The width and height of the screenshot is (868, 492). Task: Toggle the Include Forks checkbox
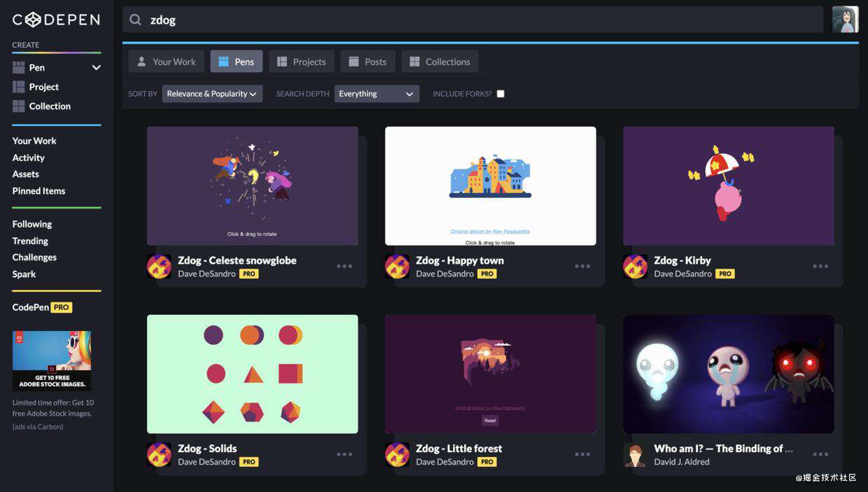[500, 94]
